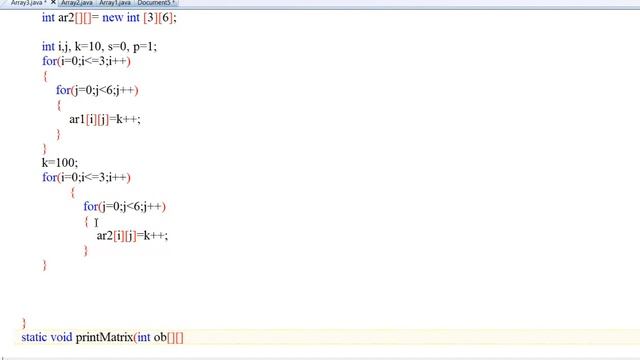Image resolution: width=640 pixels, height=360 pixels.
Task: Click the line 'int ar2[][]= new int [3][6];'
Action: point(109,18)
